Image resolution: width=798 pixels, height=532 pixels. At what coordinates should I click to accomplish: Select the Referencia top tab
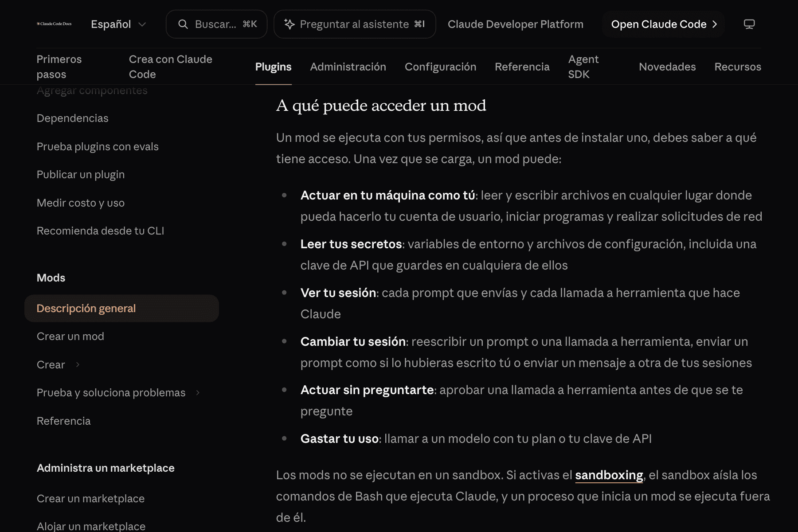click(x=522, y=66)
